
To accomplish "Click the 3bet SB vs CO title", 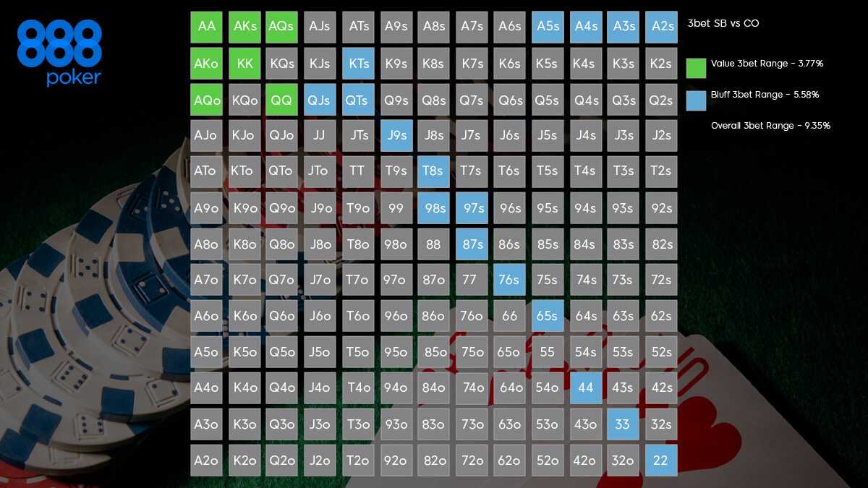I will click(723, 23).
